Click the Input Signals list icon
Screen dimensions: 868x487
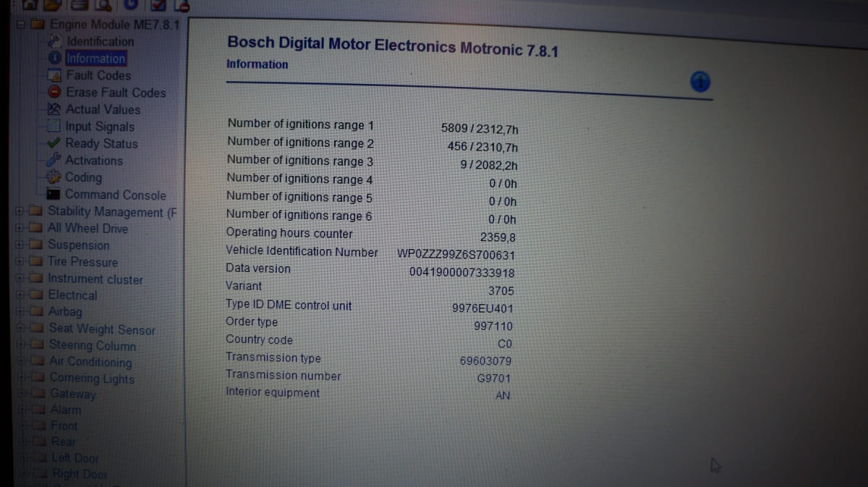[55, 126]
